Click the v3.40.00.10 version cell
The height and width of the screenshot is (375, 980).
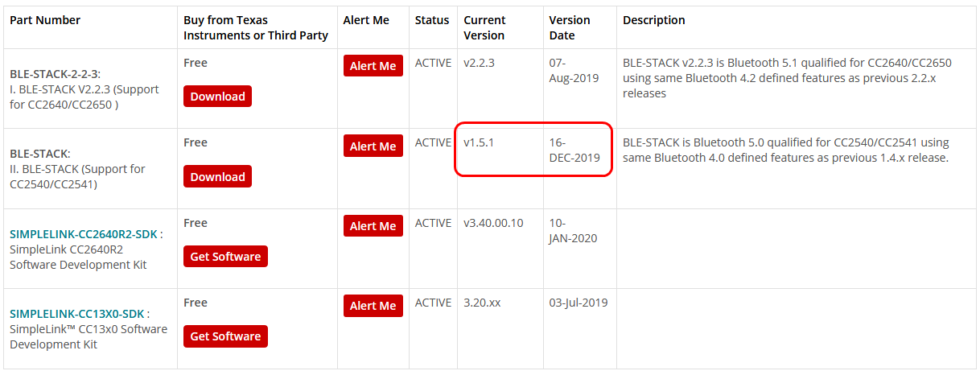(x=493, y=223)
